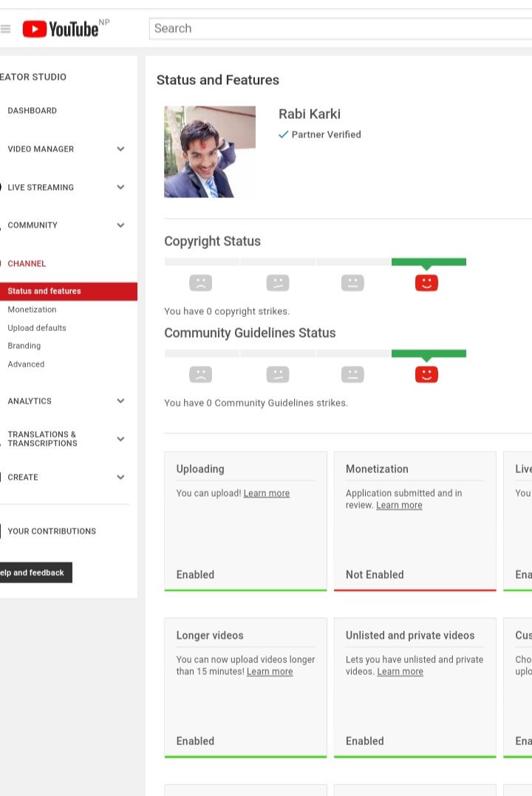This screenshot has width=532, height=796.
Task: Click the Creator Studio heading
Action: (33, 77)
